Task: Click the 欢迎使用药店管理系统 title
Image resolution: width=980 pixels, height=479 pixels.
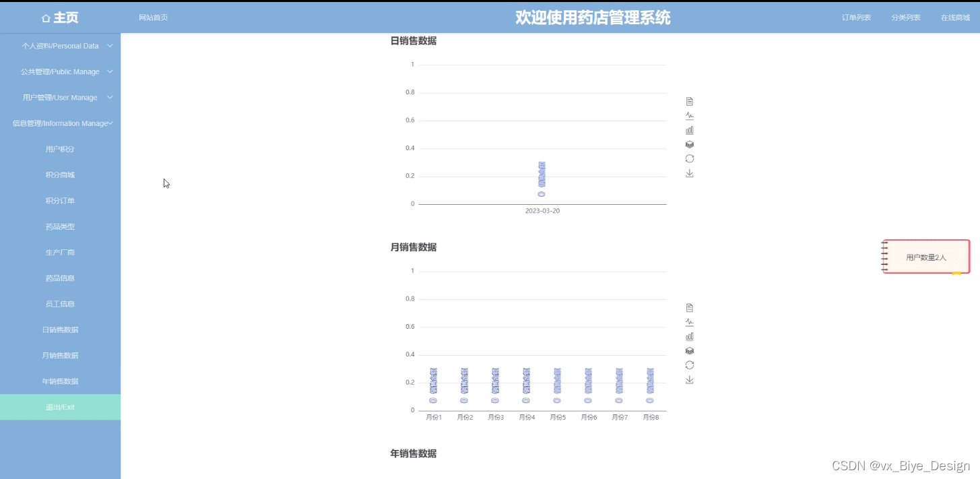Action: (593, 18)
